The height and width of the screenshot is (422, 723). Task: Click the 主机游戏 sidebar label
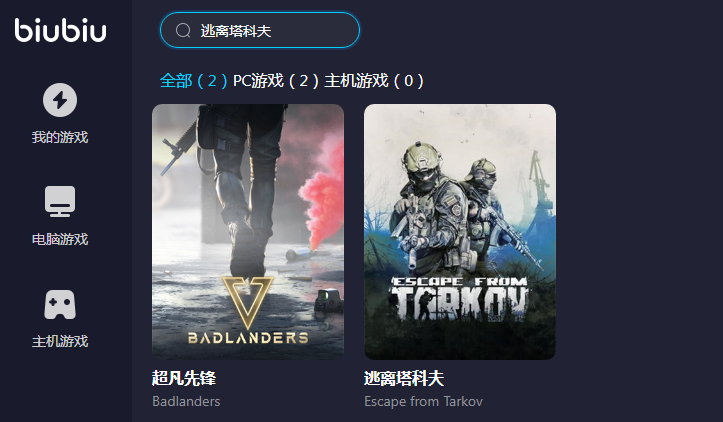coord(60,341)
